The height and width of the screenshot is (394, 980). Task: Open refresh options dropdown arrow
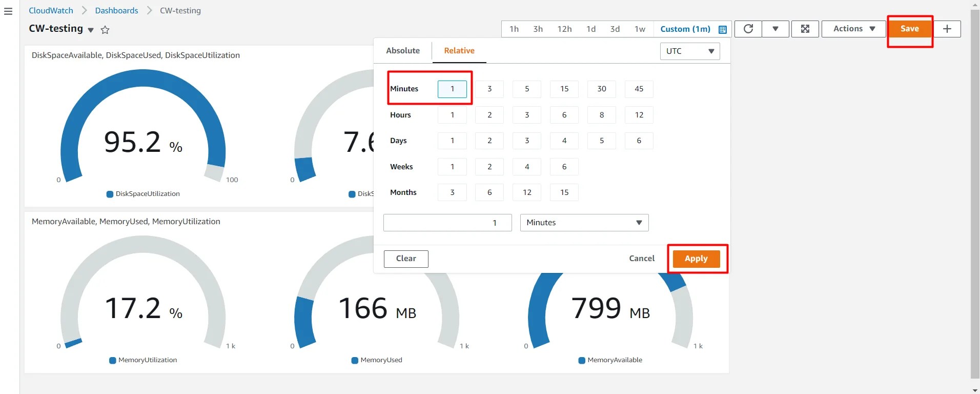(775, 29)
